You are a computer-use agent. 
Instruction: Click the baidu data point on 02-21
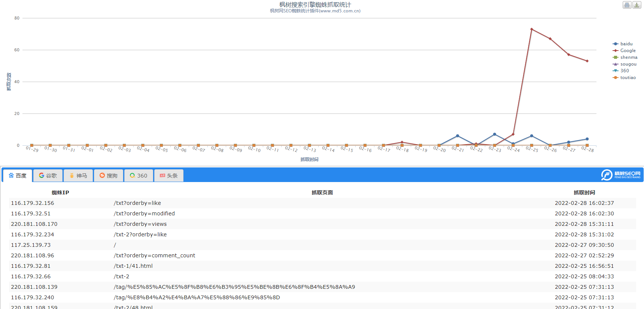pos(458,136)
